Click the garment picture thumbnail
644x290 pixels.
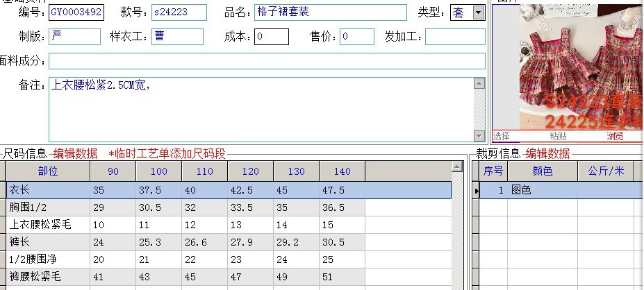581,67
